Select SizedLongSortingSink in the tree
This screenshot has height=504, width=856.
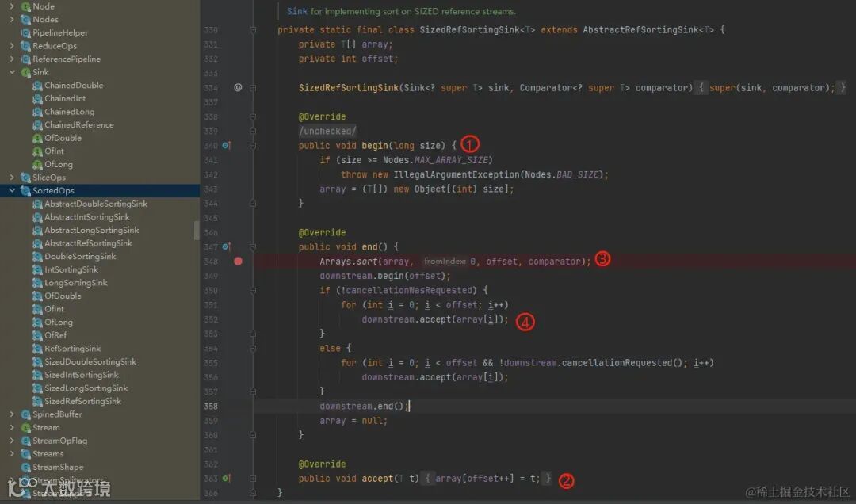tap(86, 388)
